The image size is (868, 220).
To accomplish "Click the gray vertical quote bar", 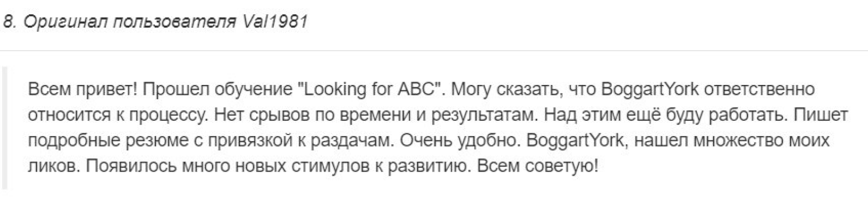I will [4, 128].
